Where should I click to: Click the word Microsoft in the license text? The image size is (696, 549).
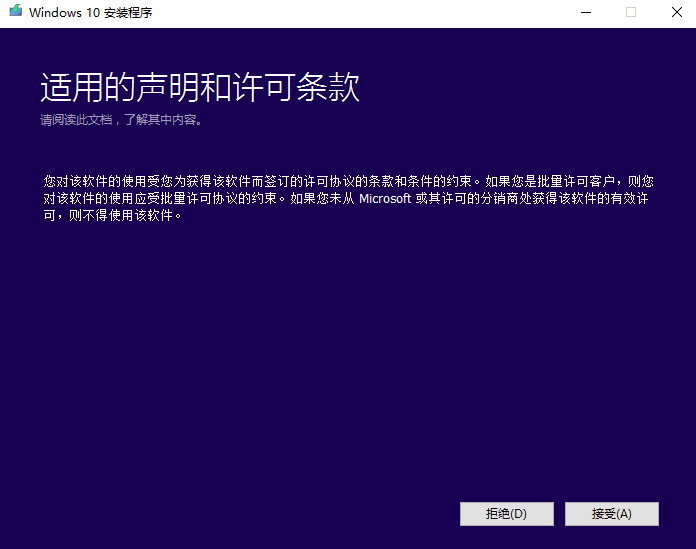click(385, 199)
